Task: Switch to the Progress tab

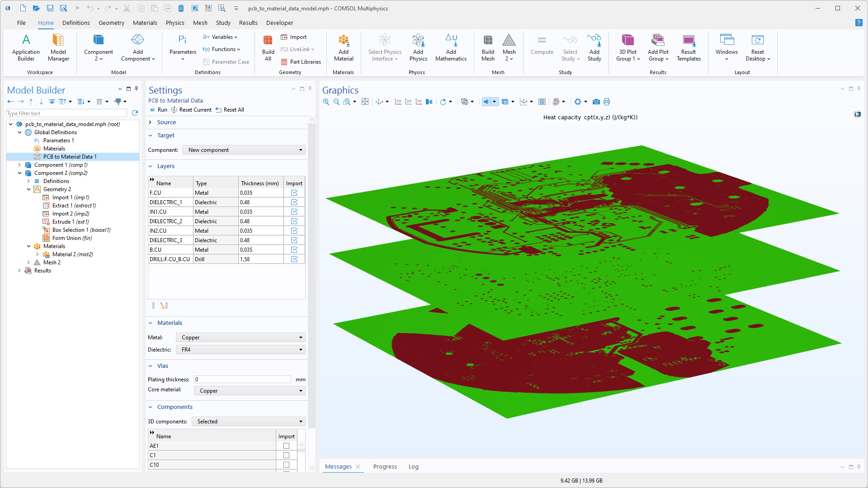Action: (385, 467)
